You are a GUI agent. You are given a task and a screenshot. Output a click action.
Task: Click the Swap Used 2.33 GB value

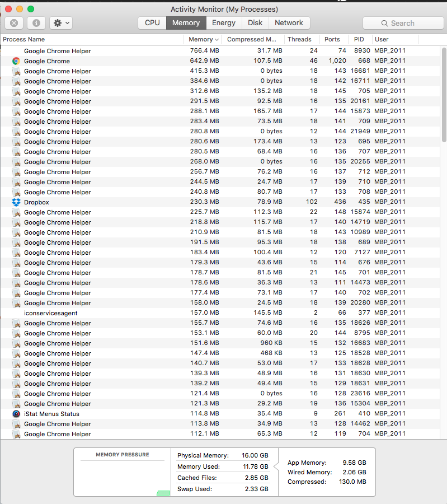point(257,489)
